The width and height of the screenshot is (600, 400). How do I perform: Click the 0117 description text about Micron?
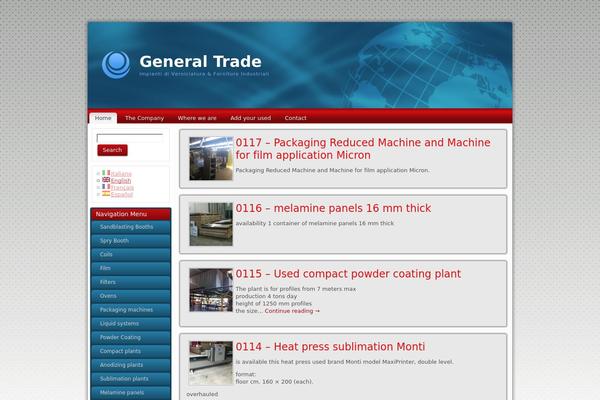tap(333, 170)
